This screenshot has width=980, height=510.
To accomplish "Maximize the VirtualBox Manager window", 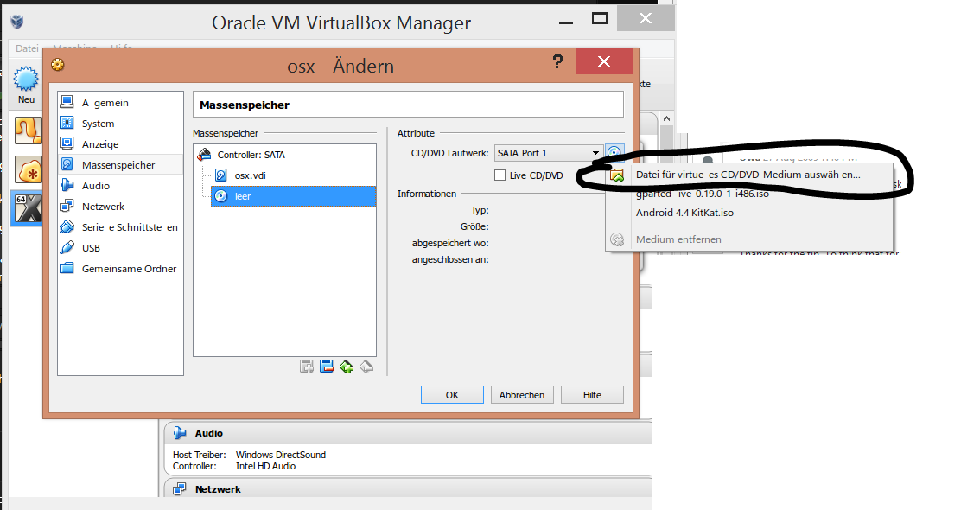I will point(600,19).
